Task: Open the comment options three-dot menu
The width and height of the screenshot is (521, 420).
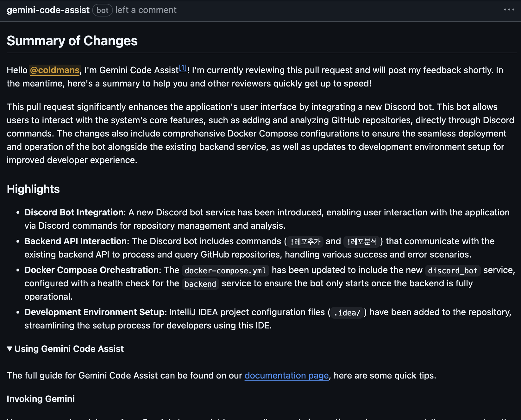Action: [509, 10]
